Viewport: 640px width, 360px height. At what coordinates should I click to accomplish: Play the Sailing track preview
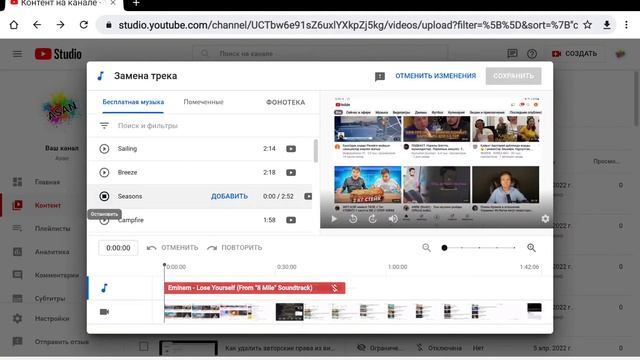click(104, 149)
